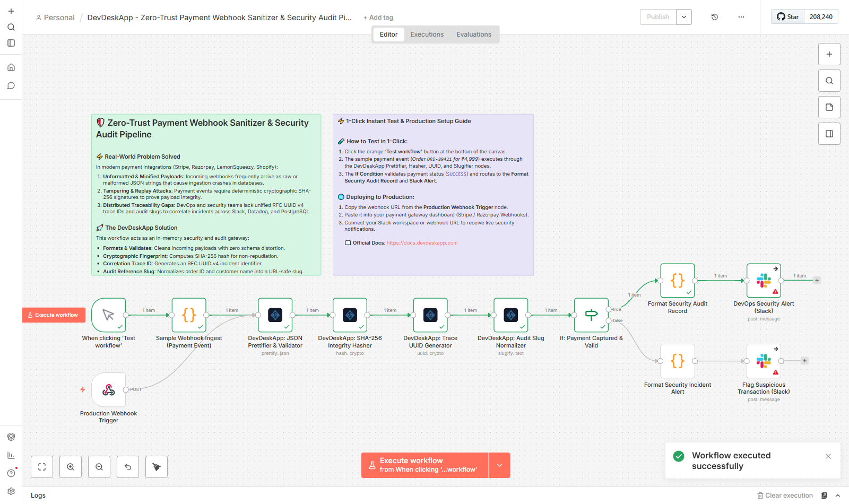Screen dimensions: 849x504
Task: Open the help question mark icon
Action: click(11, 473)
